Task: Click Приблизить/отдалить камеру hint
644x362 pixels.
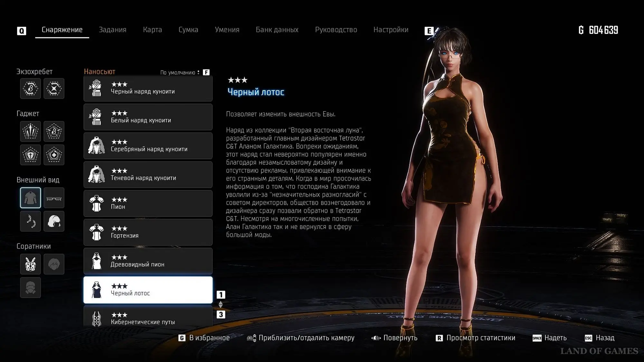Action: (x=301, y=338)
